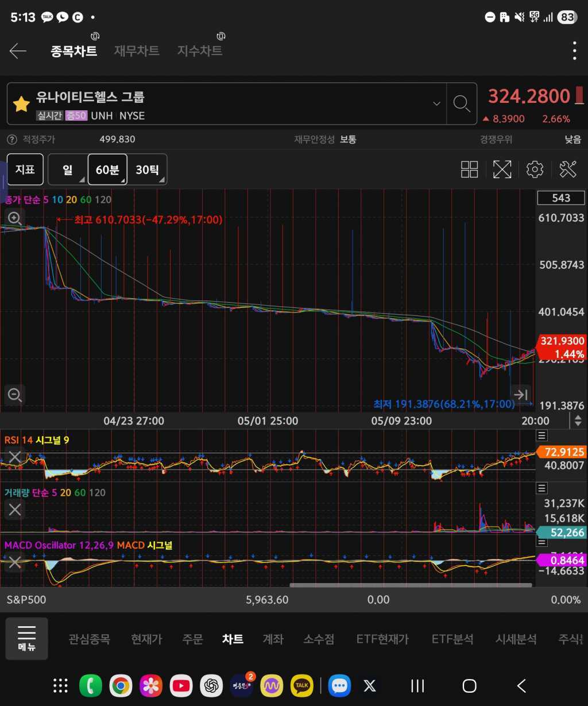This screenshot has height=706, width=588.
Task: Open the stock search magnifier
Action: point(462,104)
